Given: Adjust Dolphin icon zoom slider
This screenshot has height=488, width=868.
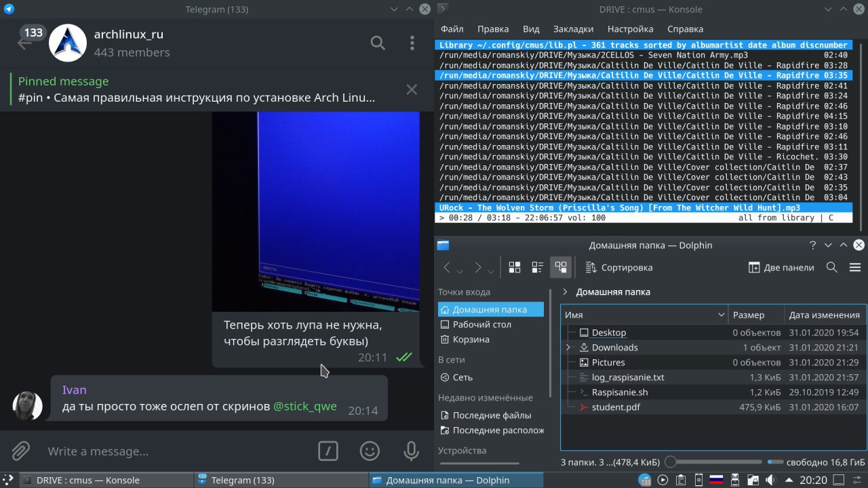Looking at the screenshot, I should (x=713, y=462).
